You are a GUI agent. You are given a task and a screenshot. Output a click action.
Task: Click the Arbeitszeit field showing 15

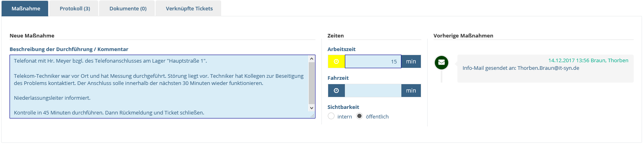point(373,61)
